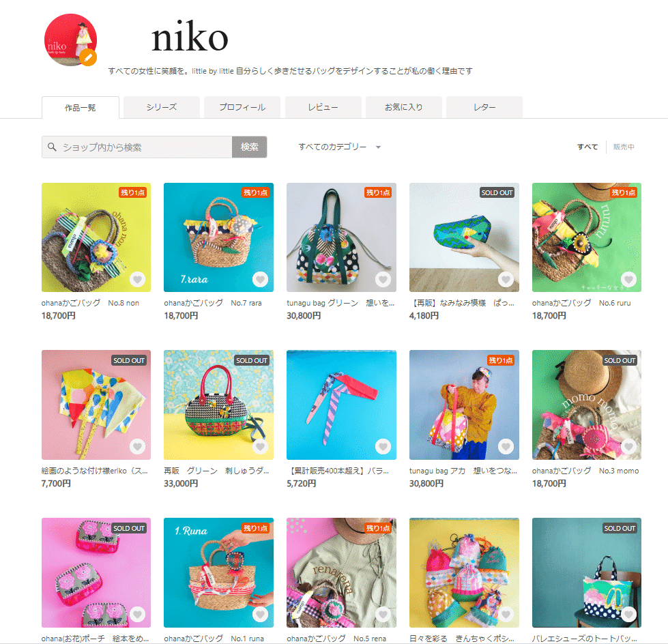Open the ohanaかごバッグ No.3 momo title link

[x=585, y=471]
